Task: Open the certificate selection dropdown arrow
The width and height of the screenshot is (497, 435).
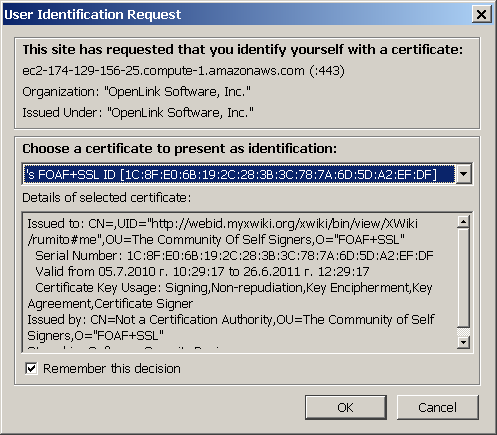Action: 463,174
